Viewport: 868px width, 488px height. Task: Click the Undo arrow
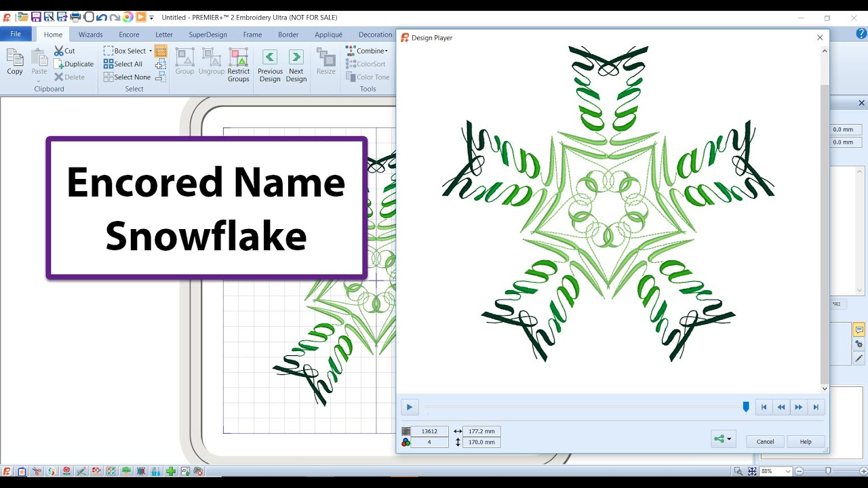coord(102,17)
